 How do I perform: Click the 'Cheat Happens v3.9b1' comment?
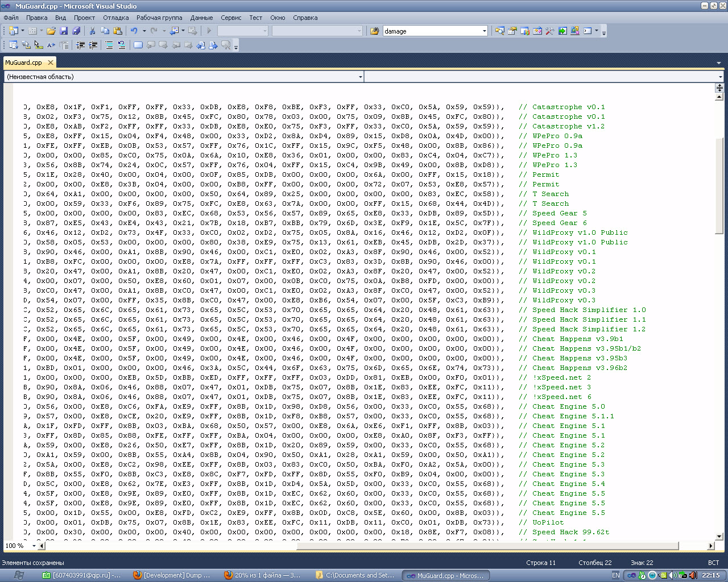[x=571, y=339]
